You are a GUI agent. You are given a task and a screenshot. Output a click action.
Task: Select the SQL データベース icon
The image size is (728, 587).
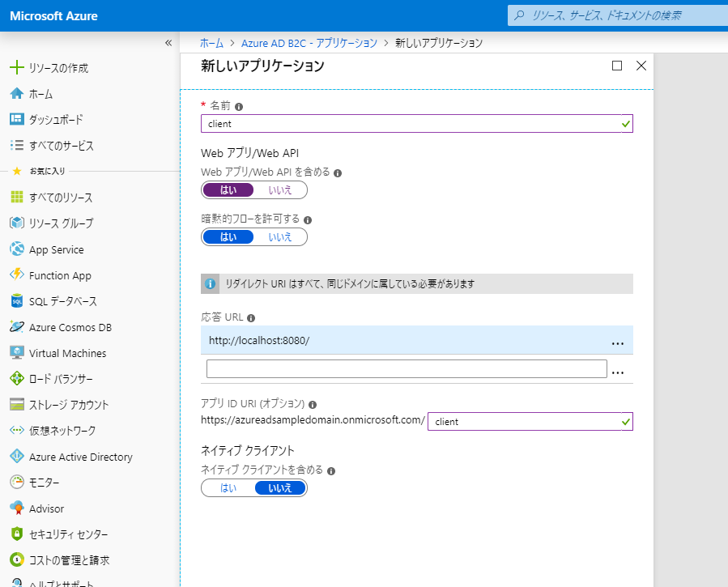point(18,301)
